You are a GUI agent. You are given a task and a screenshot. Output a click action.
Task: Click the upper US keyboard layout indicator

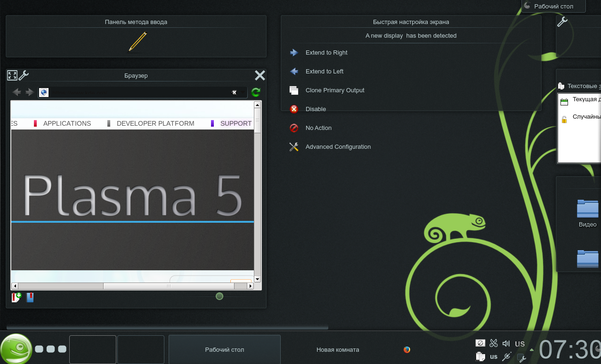(520, 344)
